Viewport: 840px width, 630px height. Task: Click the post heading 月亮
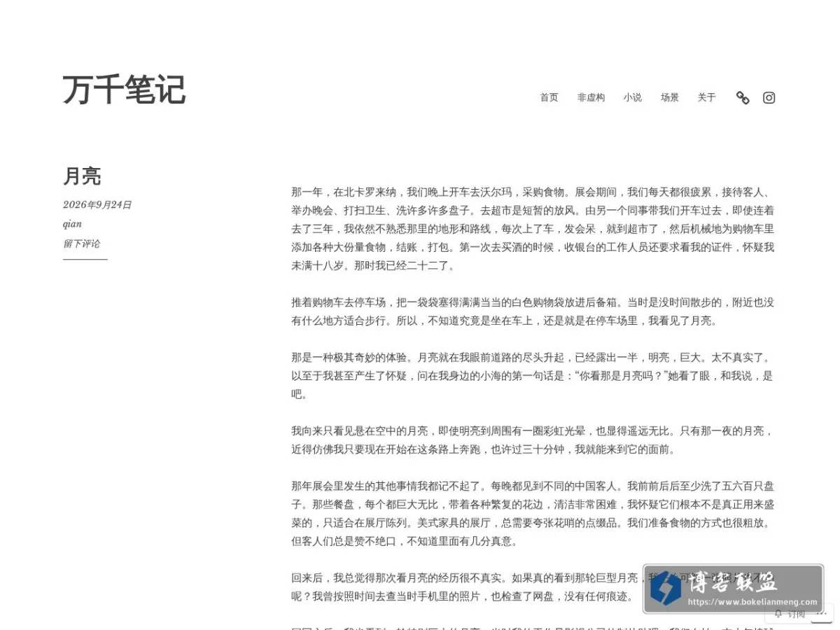(82, 176)
